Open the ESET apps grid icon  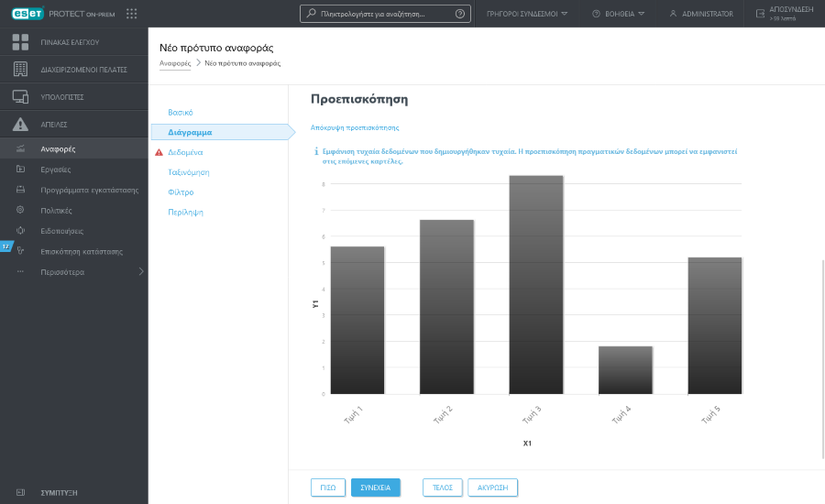(x=131, y=14)
